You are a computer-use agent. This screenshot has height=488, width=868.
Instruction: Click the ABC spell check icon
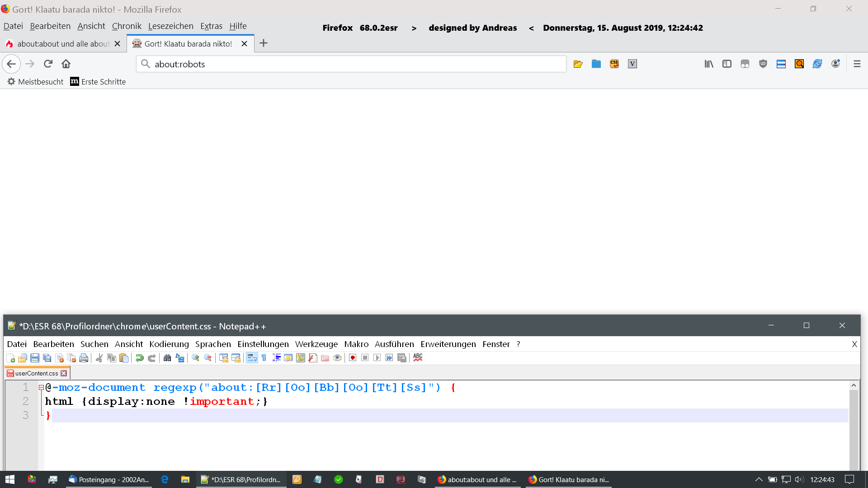[418, 357]
